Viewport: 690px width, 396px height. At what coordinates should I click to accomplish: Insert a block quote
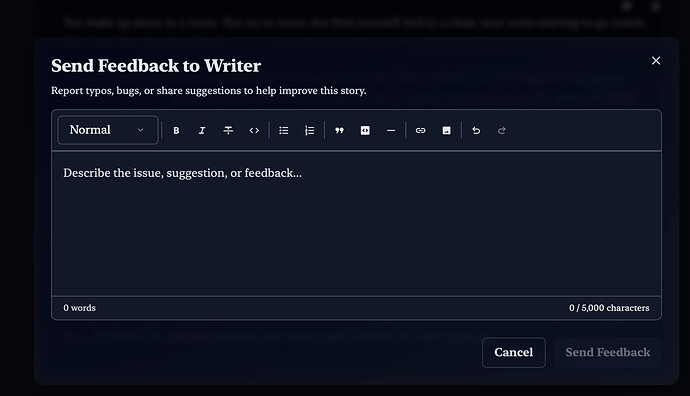[339, 131]
